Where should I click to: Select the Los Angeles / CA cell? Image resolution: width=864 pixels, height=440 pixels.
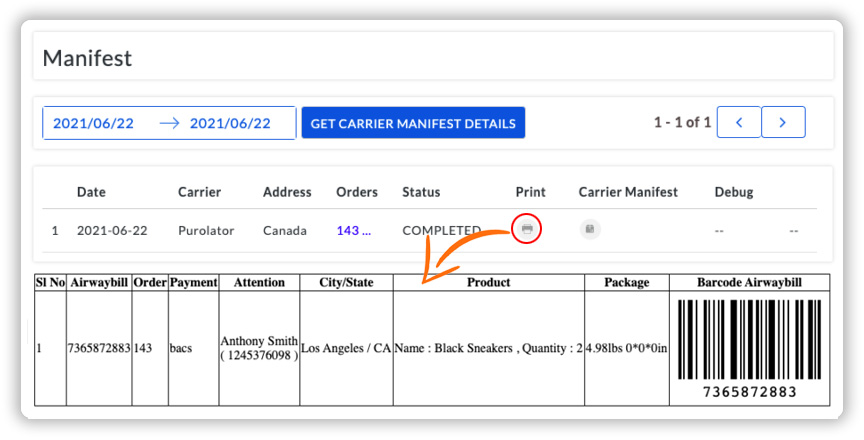click(347, 348)
